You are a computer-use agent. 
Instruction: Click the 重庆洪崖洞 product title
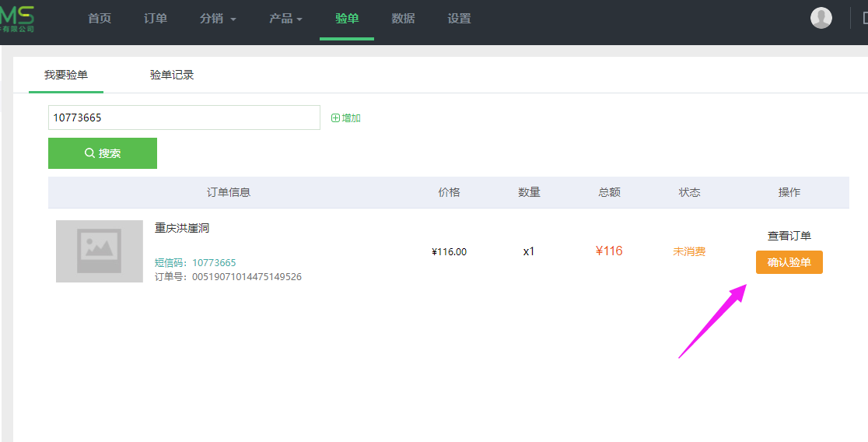[182, 228]
